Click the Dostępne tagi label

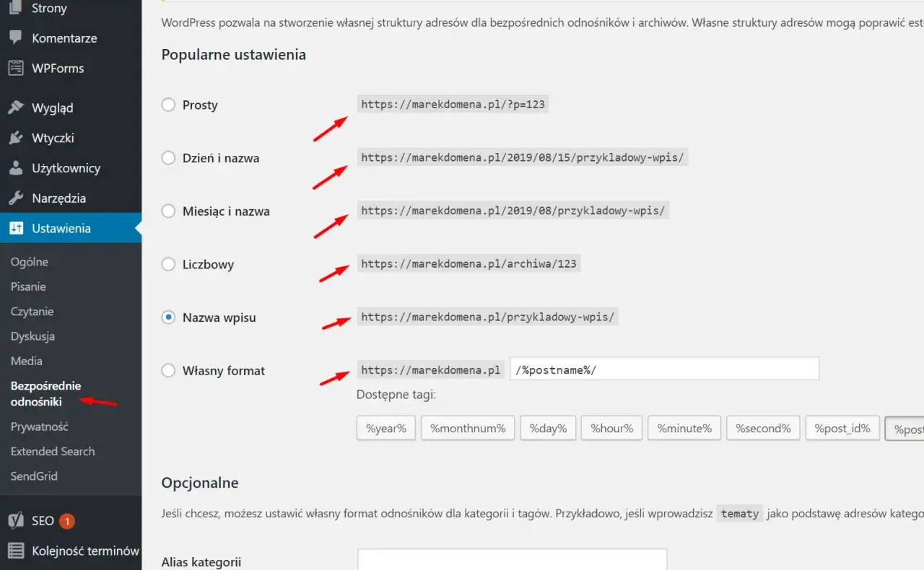[x=396, y=395]
